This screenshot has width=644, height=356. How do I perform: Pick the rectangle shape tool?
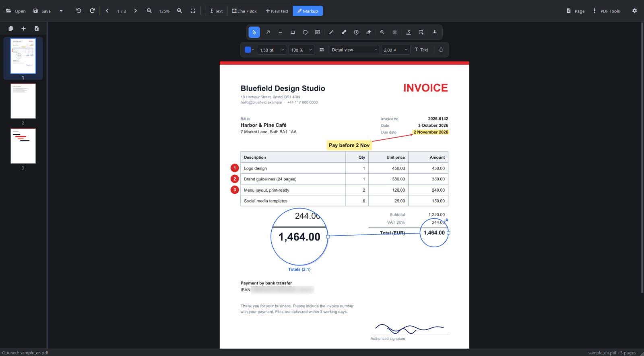(x=293, y=32)
